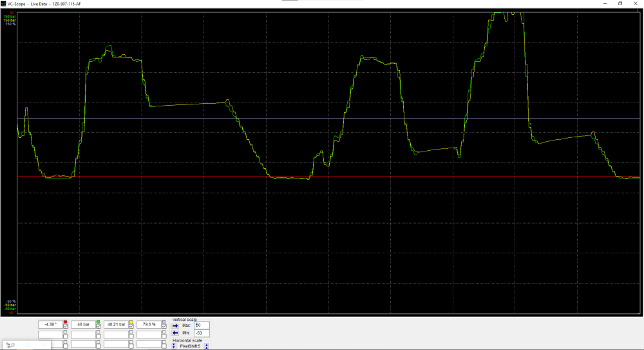Click the red channel color swatch
The width and height of the screenshot is (644, 350).
pyautogui.click(x=65, y=322)
